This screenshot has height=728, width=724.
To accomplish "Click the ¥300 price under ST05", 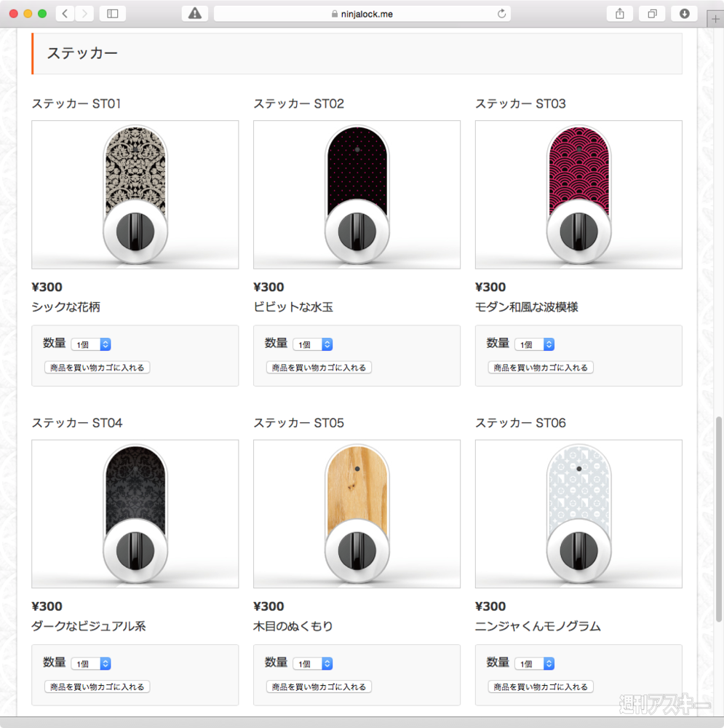I will point(268,606).
